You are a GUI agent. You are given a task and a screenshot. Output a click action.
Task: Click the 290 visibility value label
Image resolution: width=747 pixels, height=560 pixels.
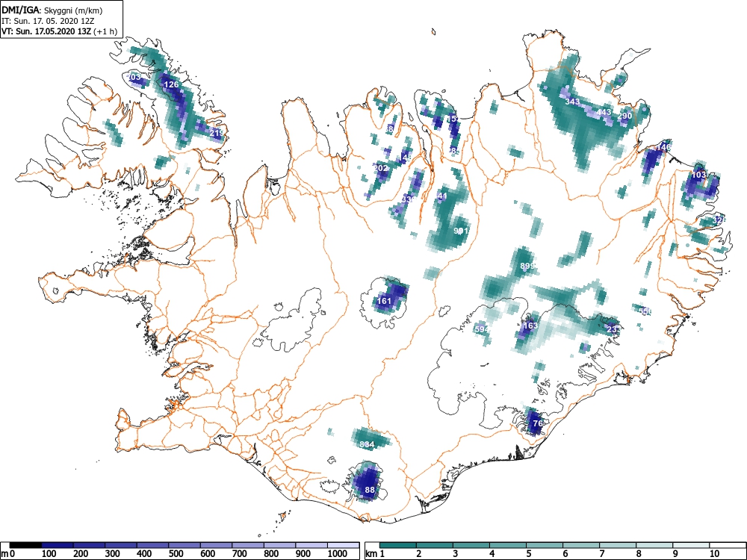[x=624, y=116]
